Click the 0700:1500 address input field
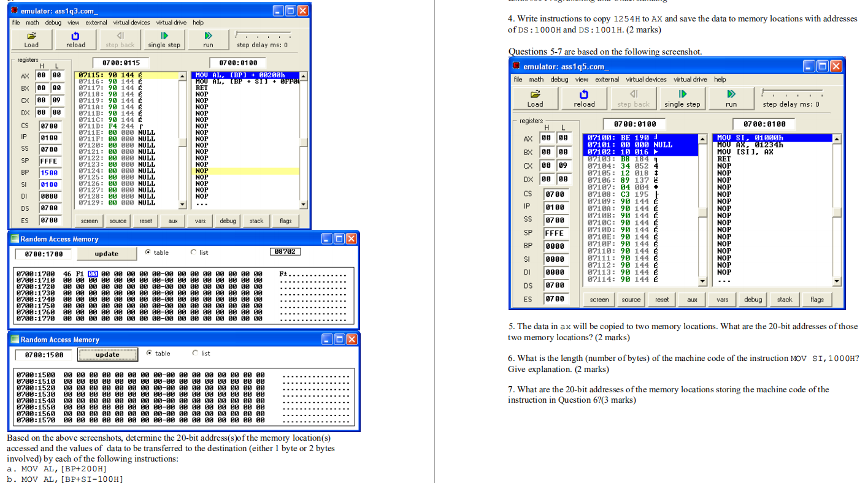 click(42, 354)
